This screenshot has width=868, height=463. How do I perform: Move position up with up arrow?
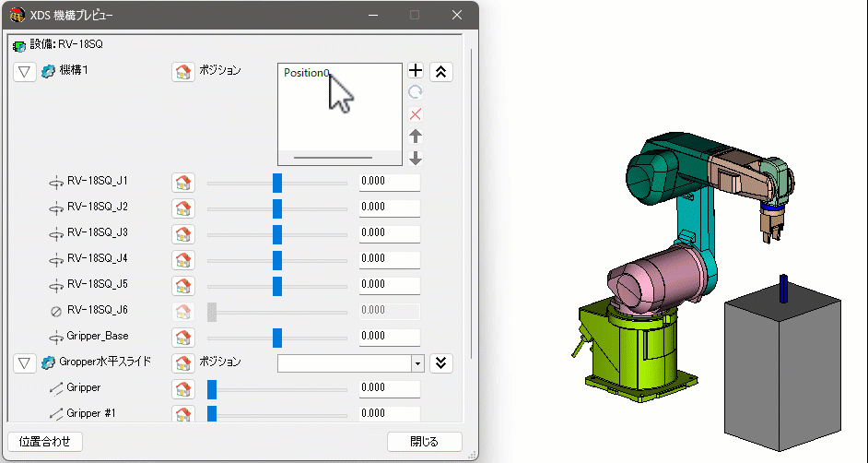(x=416, y=137)
